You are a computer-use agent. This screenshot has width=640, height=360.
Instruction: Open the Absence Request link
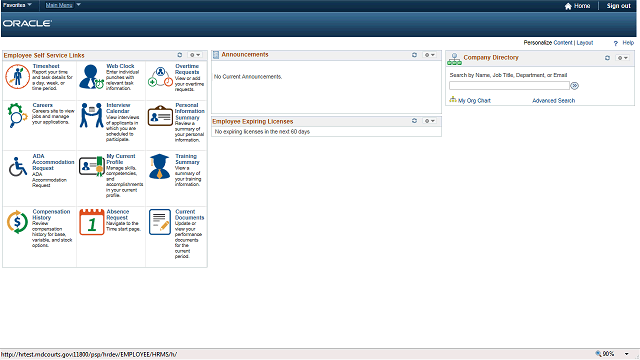118,215
